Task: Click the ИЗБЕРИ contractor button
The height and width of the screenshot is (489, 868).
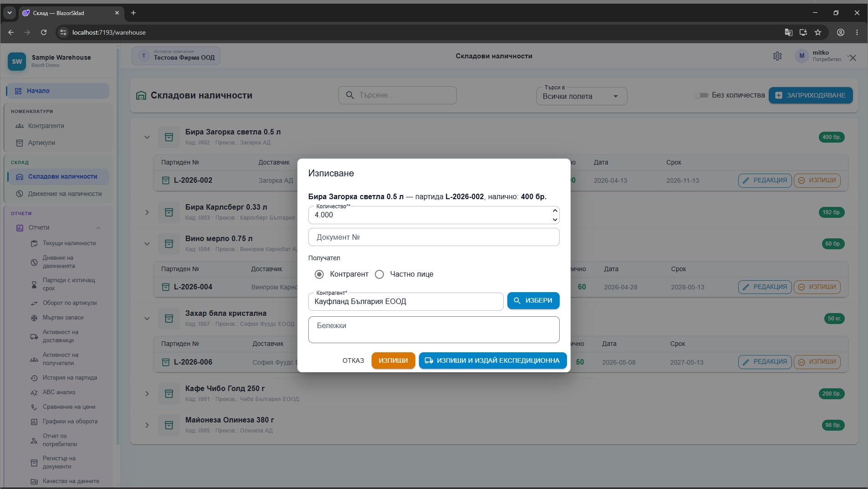Action: 533,301
